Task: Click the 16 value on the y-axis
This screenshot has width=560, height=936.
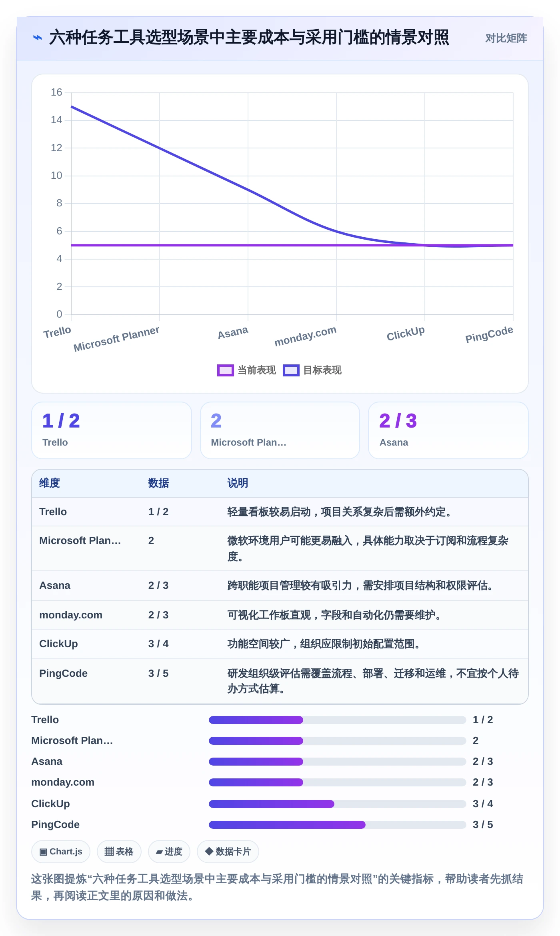Action: [56, 92]
